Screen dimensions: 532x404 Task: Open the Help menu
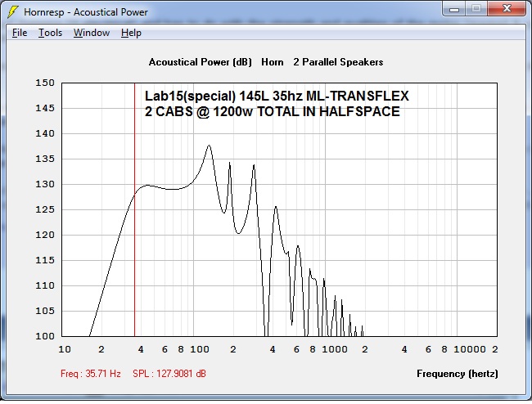pos(131,33)
